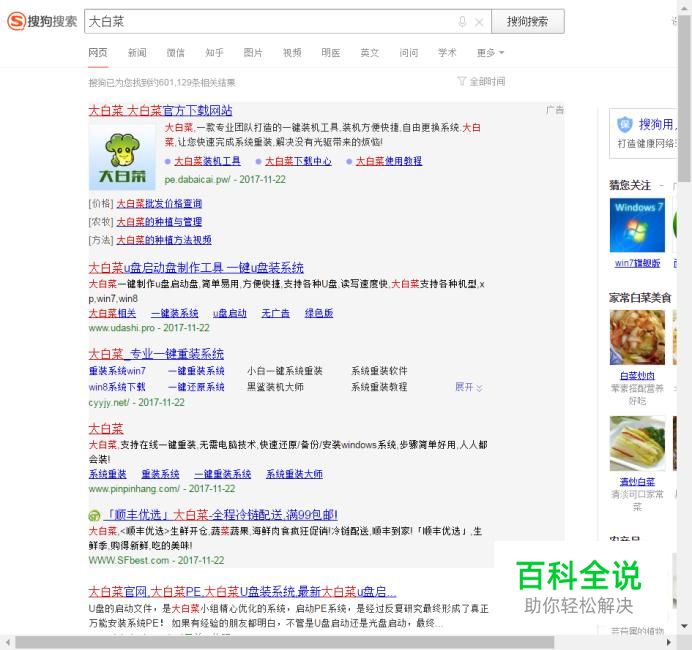
Task: Click 一键装系统 sublink under udashi result
Action: click(x=175, y=313)
